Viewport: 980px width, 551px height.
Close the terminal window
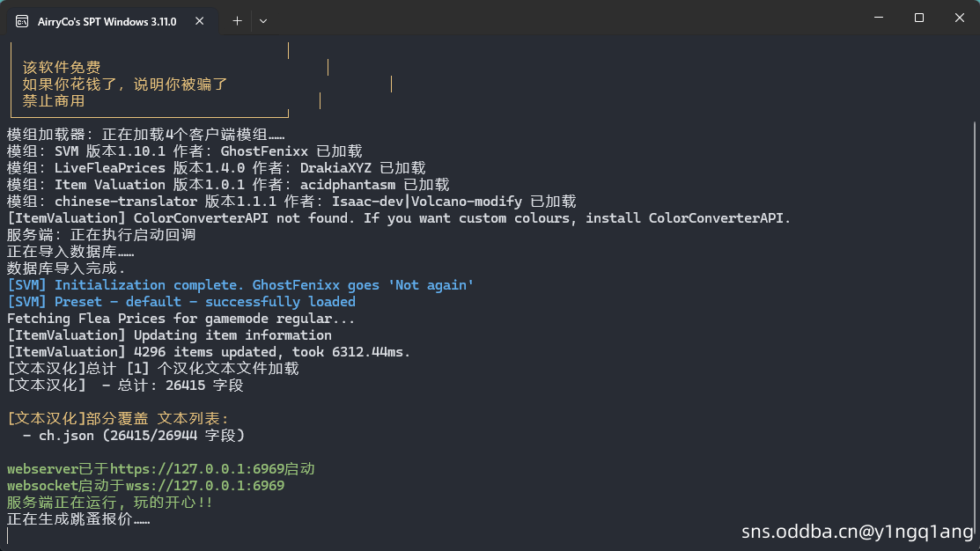960,18
